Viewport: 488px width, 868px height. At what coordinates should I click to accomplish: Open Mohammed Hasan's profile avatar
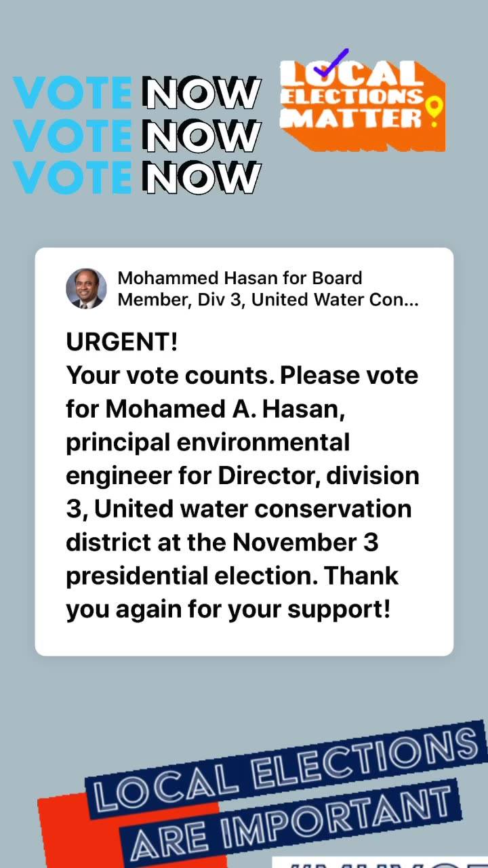point(86,289)
